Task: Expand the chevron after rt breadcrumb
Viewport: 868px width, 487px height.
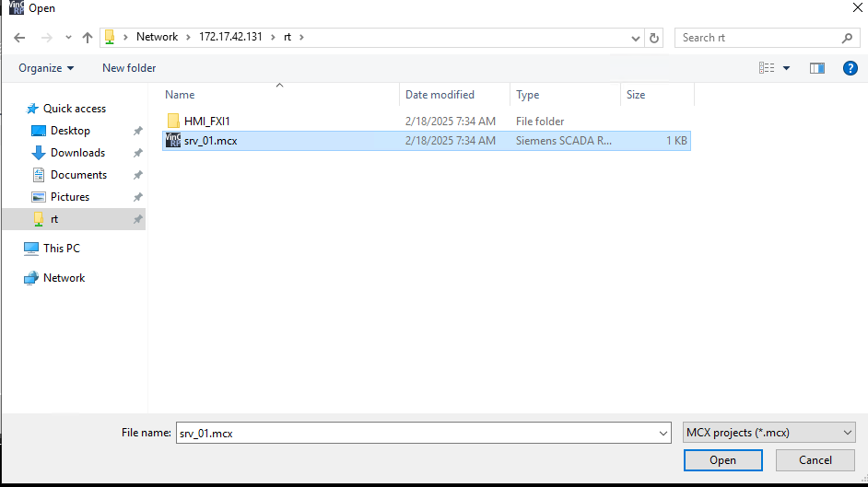Action: pos(301,37)
